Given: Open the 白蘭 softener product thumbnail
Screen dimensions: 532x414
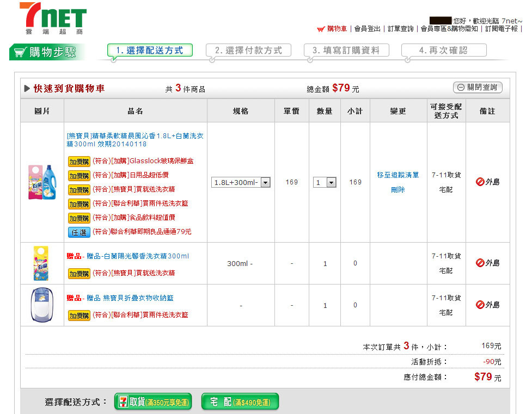Looking at the screenshot, I should [x=42, y=182].
